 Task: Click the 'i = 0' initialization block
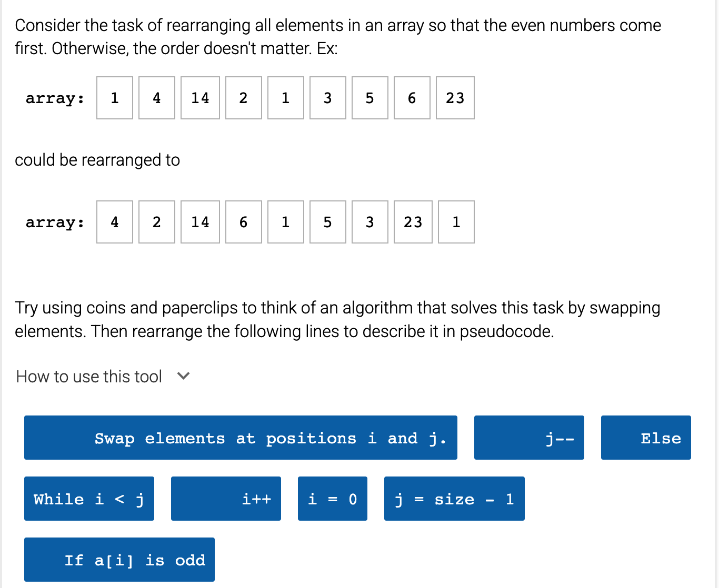click(332, 499)
